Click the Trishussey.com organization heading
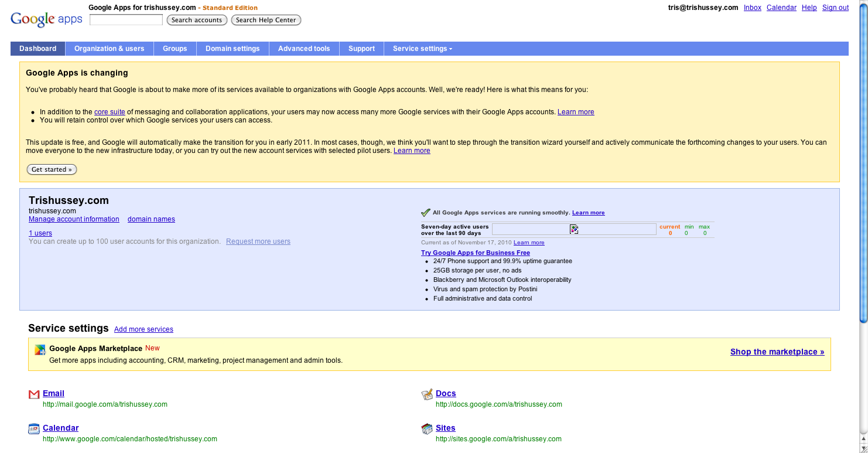Viewport: 868px width, 453px height. 69,200
